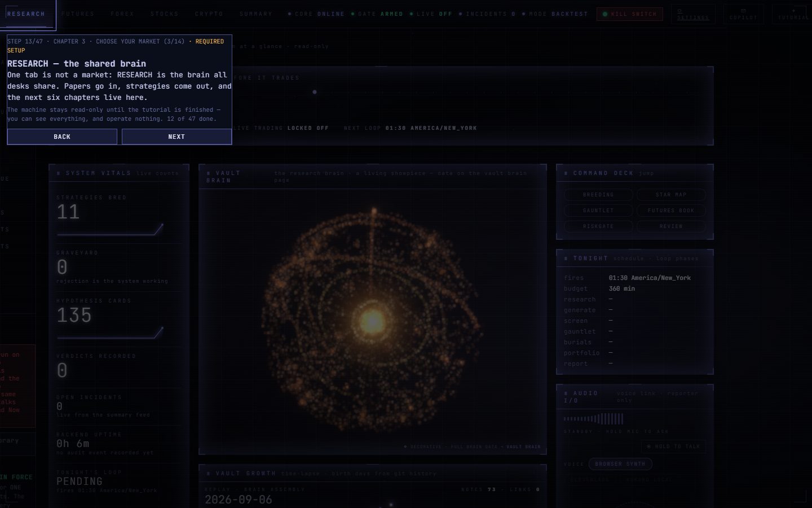
Task: Click the Hypothesis Cards value 135
Action: coord(74,316)
